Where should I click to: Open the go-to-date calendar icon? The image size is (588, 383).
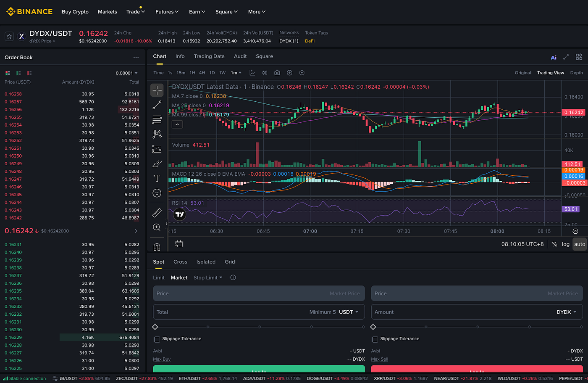[x=179, y=244]
